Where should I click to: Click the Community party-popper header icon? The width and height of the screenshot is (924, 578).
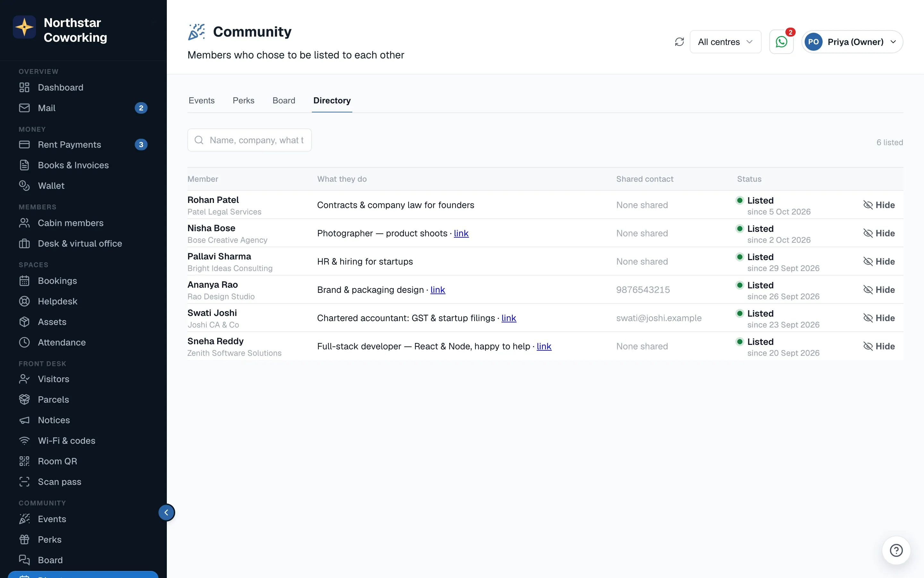click(196, 32)
